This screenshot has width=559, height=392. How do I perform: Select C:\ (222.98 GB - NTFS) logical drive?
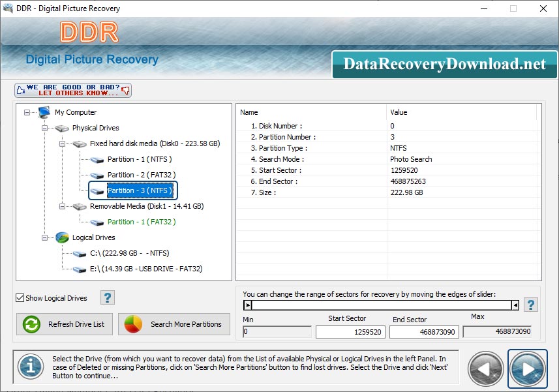pos(129,253)
